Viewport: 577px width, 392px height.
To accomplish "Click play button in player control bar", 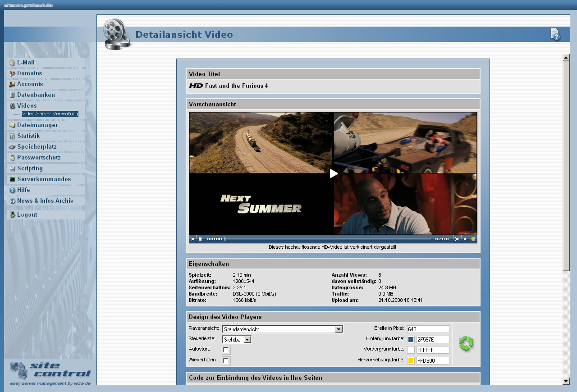I will click(x=192, y=239).
